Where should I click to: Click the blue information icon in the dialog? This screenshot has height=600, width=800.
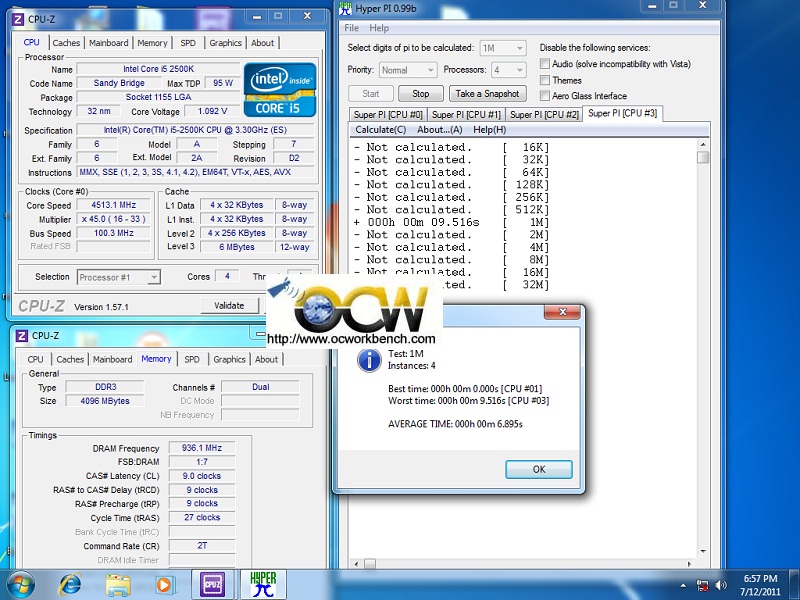pos(369,360)
